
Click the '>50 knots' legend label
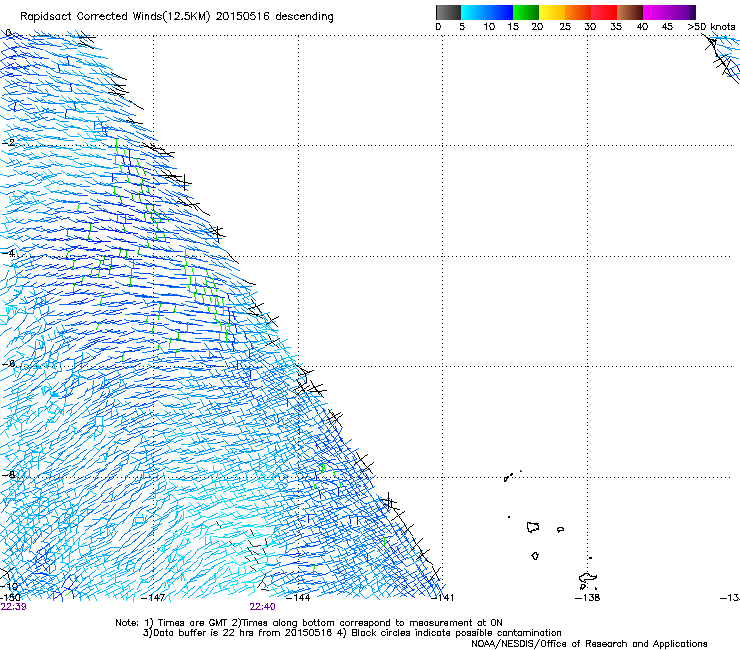[x=711, y=27]
